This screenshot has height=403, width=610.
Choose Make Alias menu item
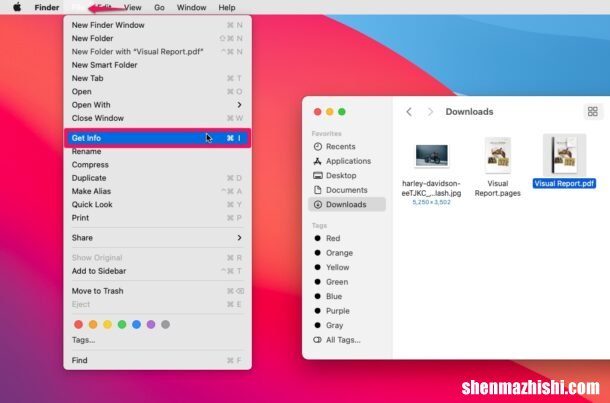(157, 191)
